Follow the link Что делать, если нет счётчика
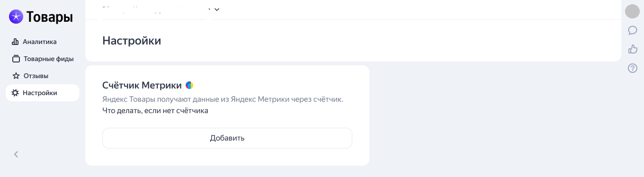 point(155,111)
